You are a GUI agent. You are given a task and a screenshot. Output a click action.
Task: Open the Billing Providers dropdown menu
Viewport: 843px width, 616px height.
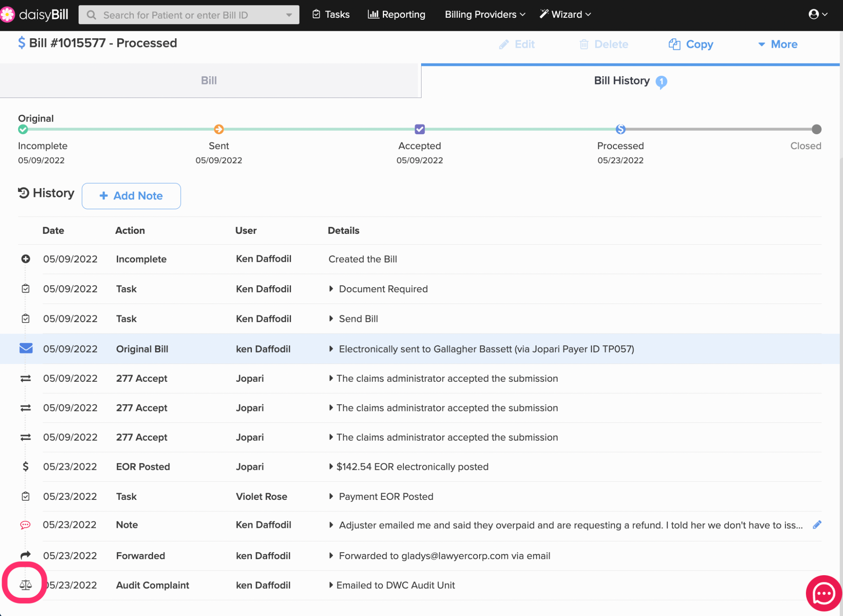point(485,14)
